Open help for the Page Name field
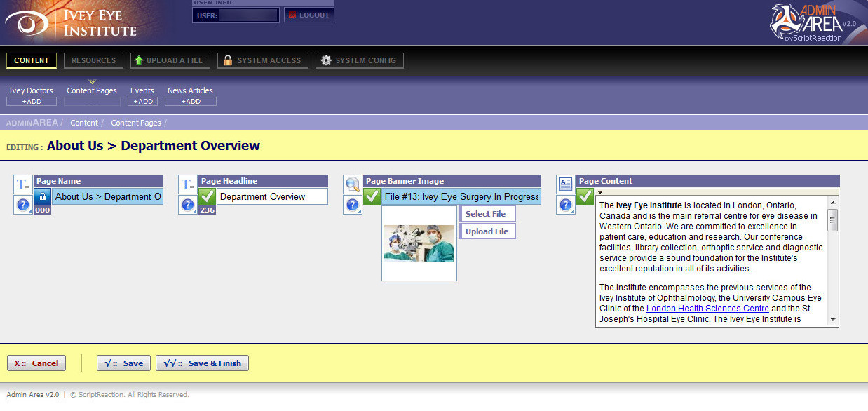The width and height of the screenshot is (868, 411). (x=23, y=205)
